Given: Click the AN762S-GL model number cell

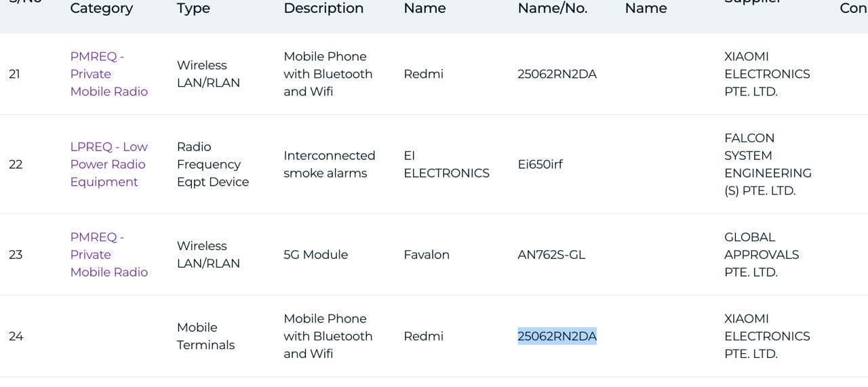Looking at the screenshot, I should pyautogui.click(x=551, y=255).
